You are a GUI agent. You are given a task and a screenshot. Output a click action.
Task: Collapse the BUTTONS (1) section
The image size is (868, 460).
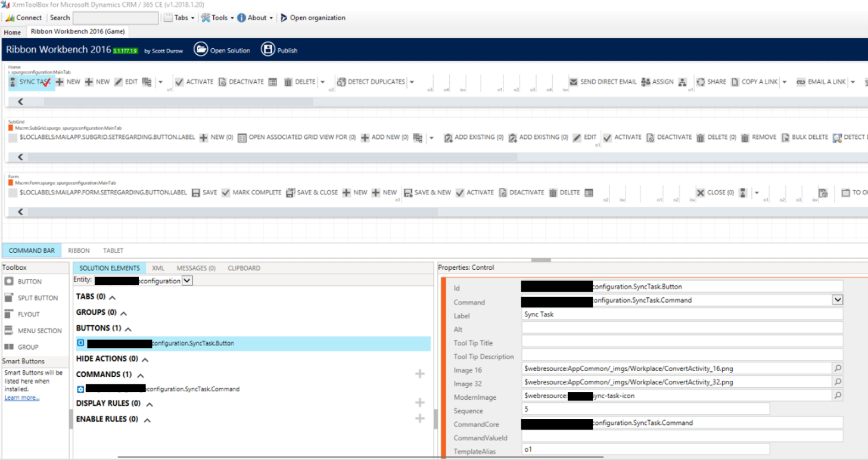click(128, 329)
